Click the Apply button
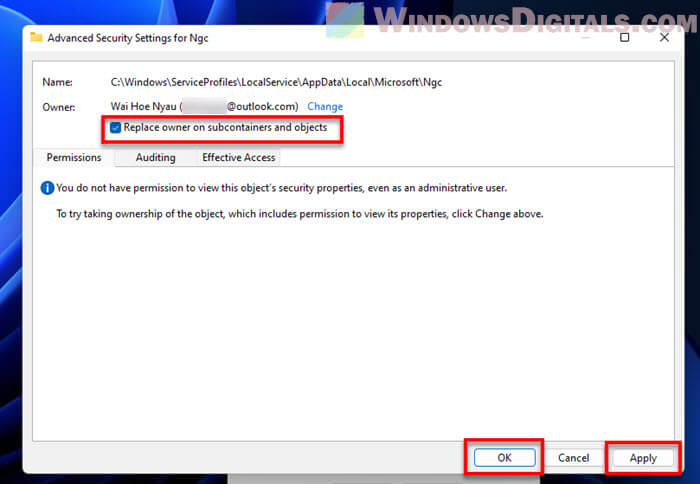This screenshot has width=700, height=484. tap(643, 458)
